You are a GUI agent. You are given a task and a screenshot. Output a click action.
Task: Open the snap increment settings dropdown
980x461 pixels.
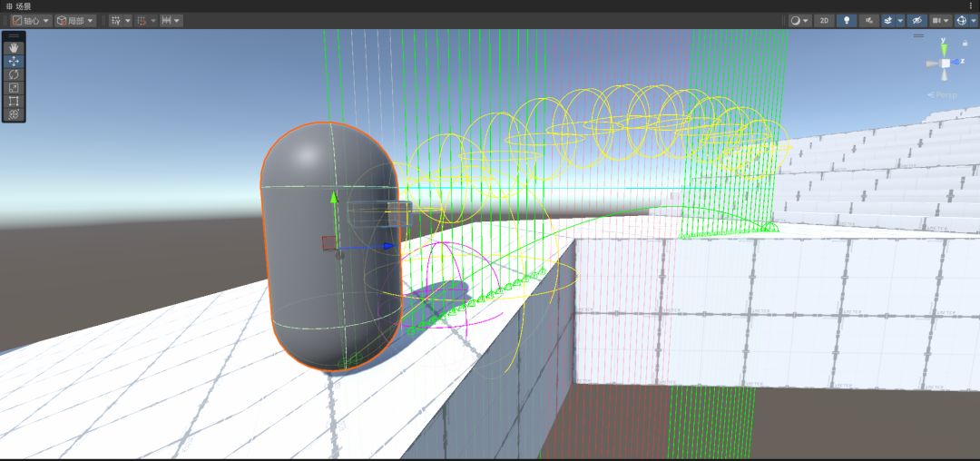click(x=171, y=21)
